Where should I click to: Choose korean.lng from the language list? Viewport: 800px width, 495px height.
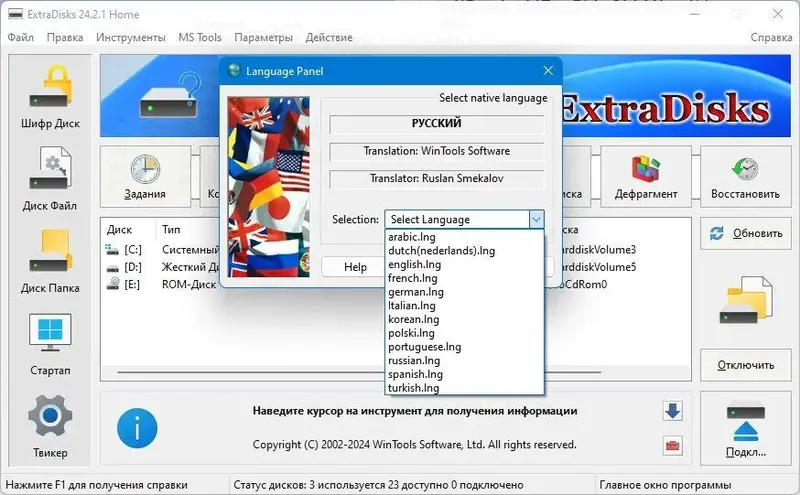(464, 319)
